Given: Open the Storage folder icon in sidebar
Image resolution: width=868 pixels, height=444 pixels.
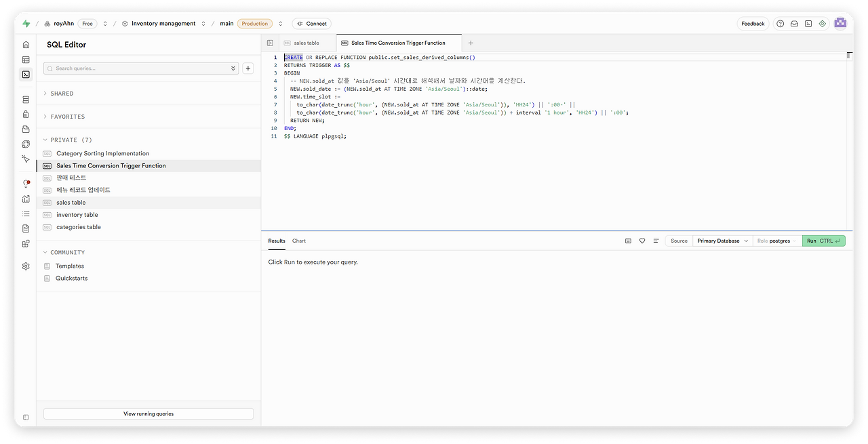Looking at the screenshot, I should 26,129.
